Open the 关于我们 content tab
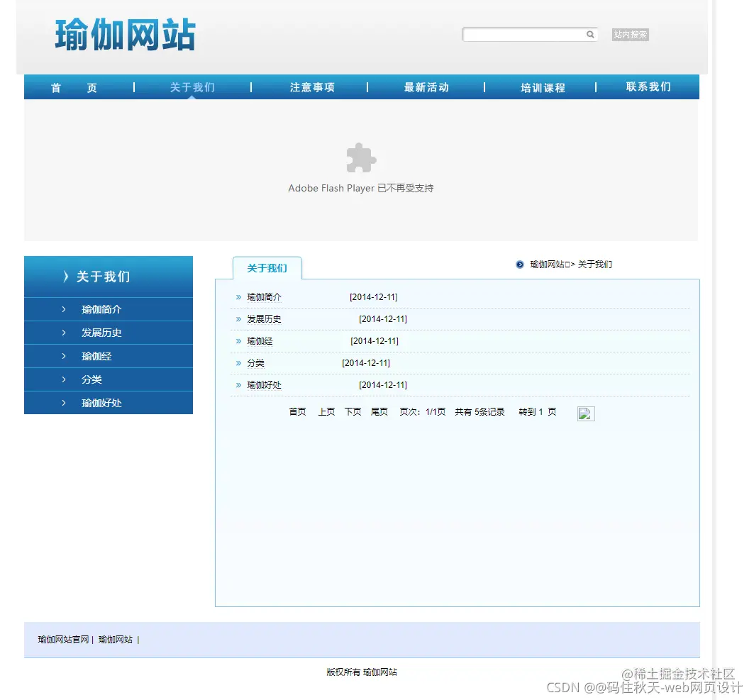The width and height of the screenshot is (754, 700). [x=267, y=268]
